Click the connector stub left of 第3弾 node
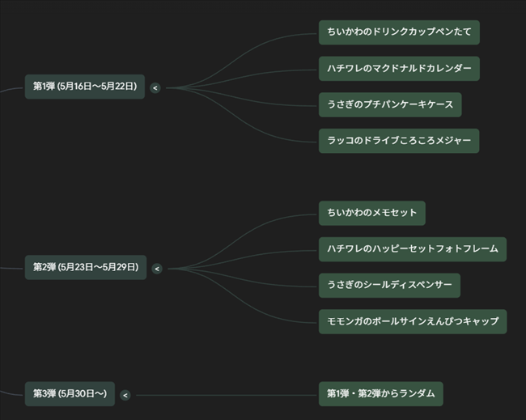The height and width of the screenshot is (420, 526). point(11,393)
